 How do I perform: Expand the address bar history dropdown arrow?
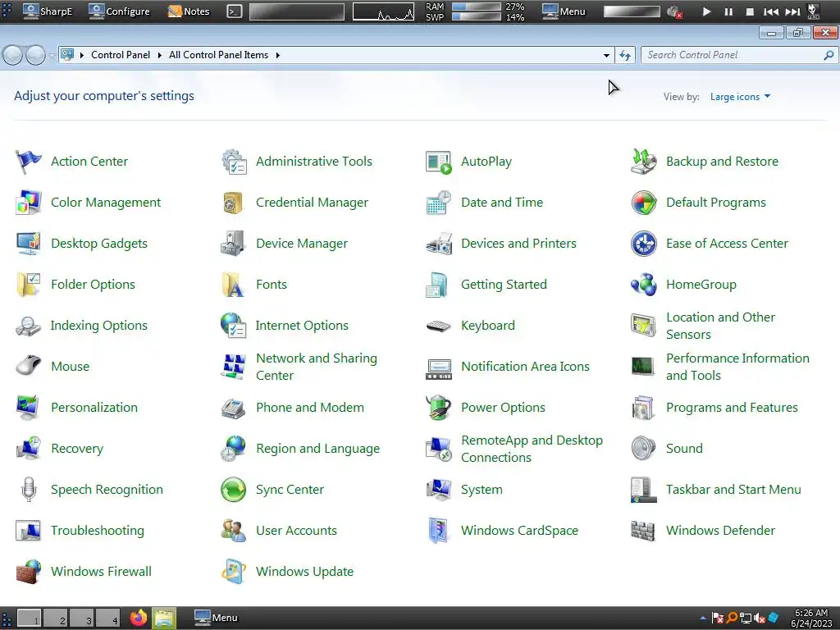coord(606,55)
